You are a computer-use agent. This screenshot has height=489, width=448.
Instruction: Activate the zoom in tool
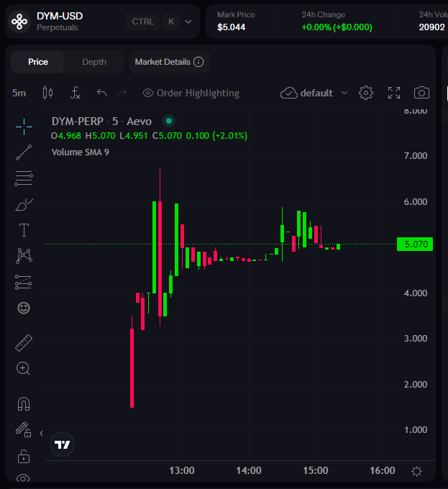pyautogui.click(x=23, y=369)
